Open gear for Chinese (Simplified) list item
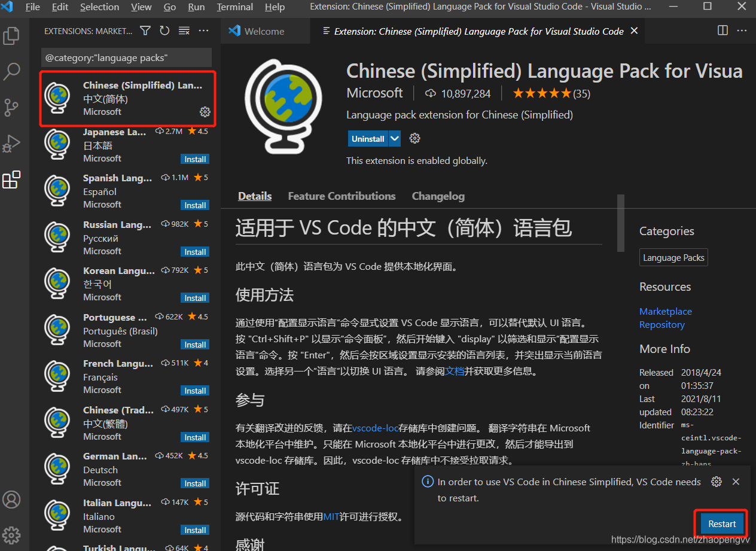The width and height of the screenshot is (756, 551). 205,112
